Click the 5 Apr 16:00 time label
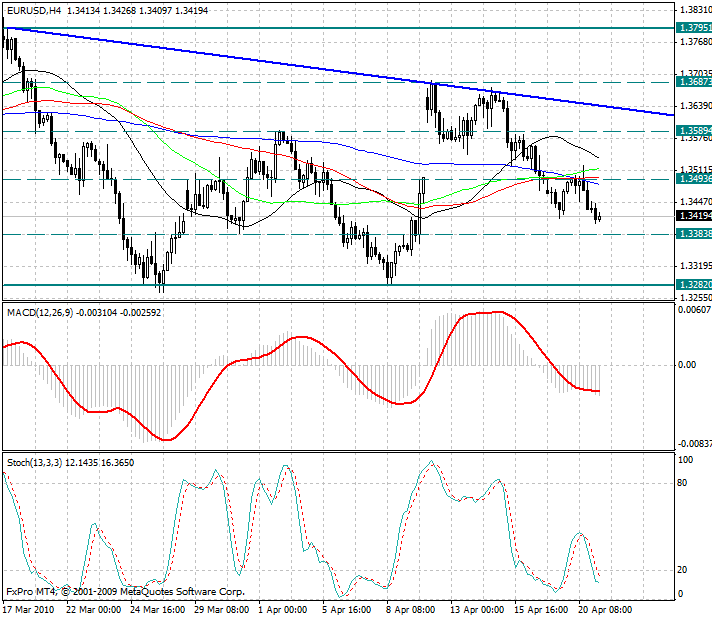 tap(347, 609)
